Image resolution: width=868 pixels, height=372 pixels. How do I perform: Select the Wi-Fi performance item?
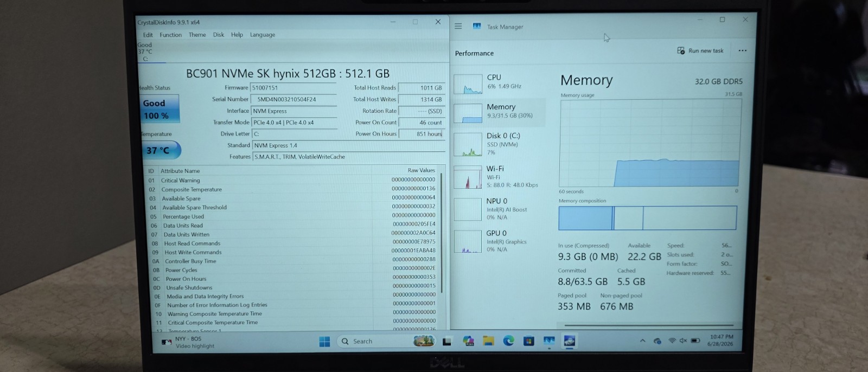point(499,177)
